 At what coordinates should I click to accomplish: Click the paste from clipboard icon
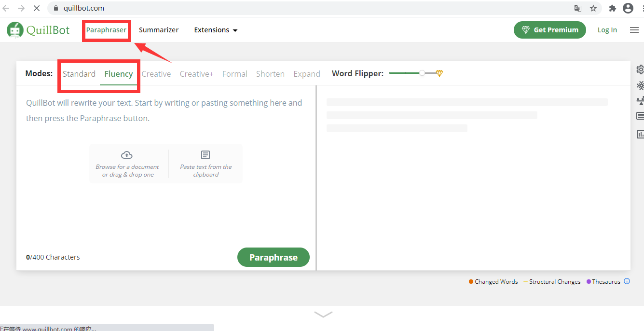(x=206, y=155)
